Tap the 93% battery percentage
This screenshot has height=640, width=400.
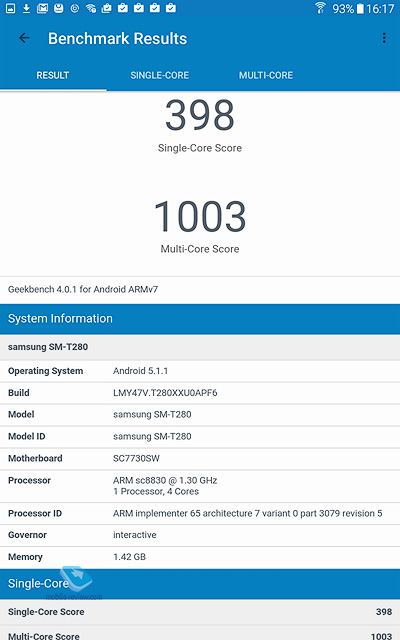tap(343, 9)
